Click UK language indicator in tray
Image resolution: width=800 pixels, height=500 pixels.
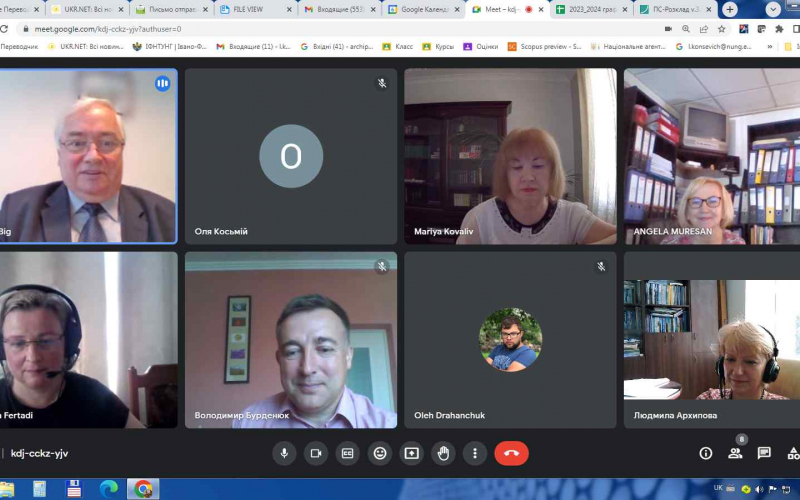(x=718, y=488)
